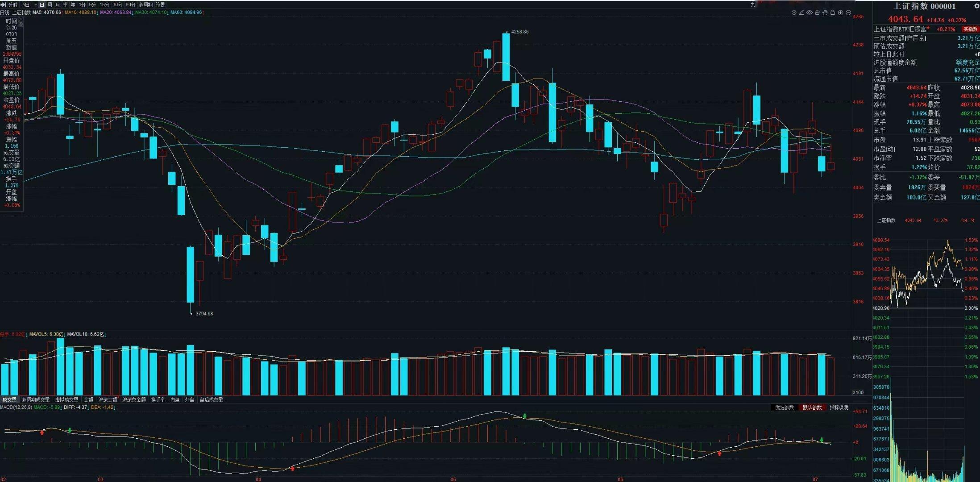Switch to 60分 minute chart

coord(130,4)
